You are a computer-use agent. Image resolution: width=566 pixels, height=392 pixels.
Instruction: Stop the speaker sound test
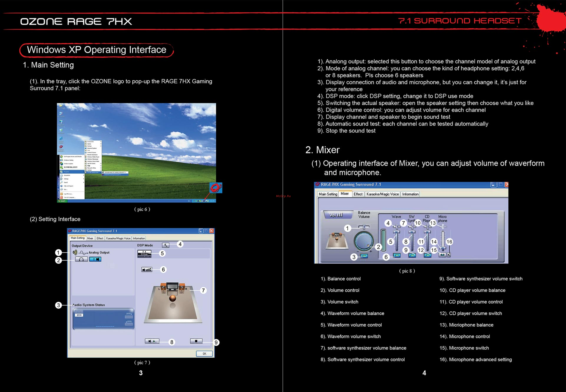click(196, 341)
